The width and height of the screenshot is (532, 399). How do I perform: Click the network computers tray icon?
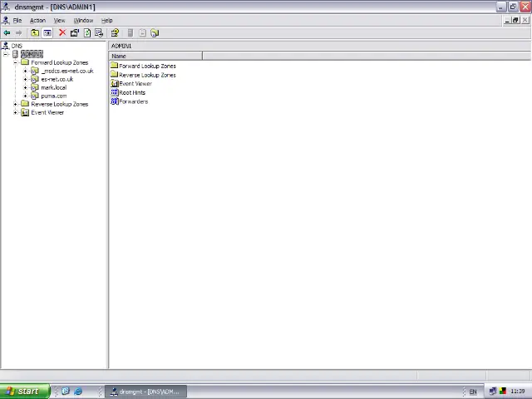[x=493, y=392]
